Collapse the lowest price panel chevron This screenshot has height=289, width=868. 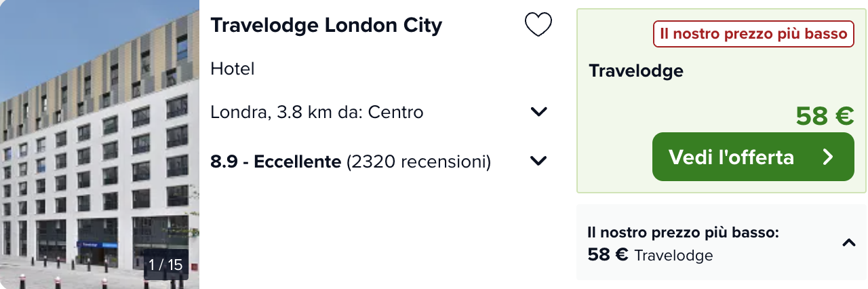(x=848, y=242)
